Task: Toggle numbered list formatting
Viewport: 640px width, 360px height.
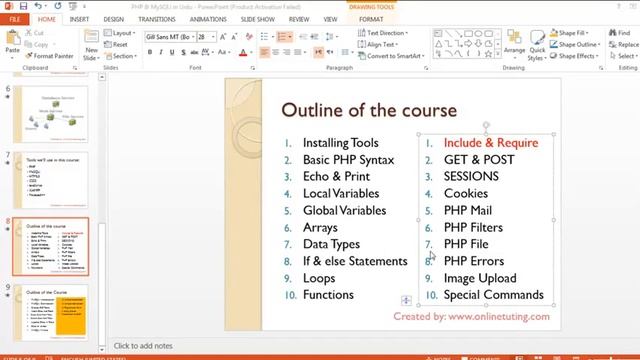Action: [282, 37]
